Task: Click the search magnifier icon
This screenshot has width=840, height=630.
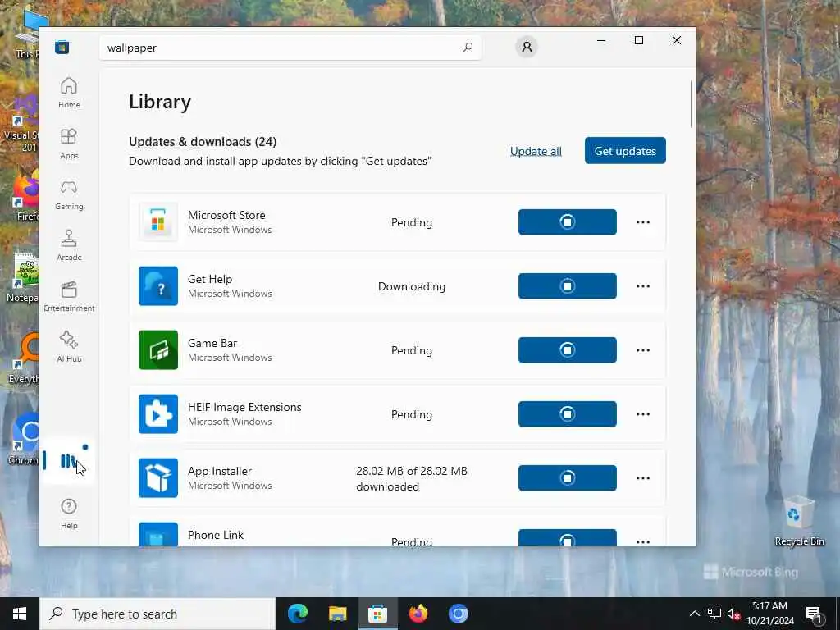Action: 467,48
